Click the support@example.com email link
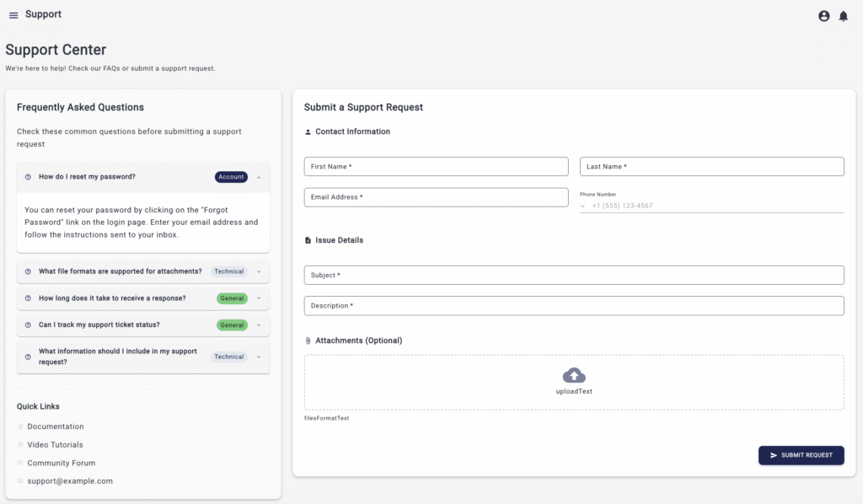 click(69, 481)
